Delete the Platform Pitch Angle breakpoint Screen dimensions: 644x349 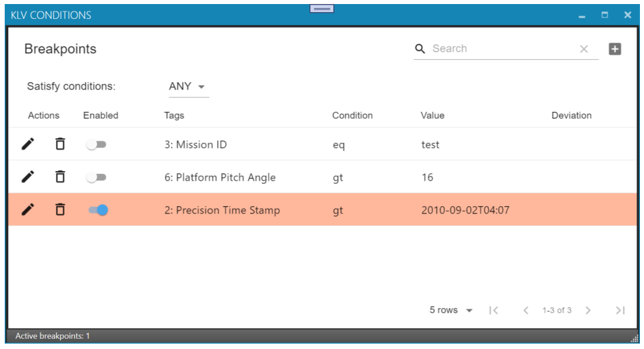pyautogui.click(x=60, y=177)
